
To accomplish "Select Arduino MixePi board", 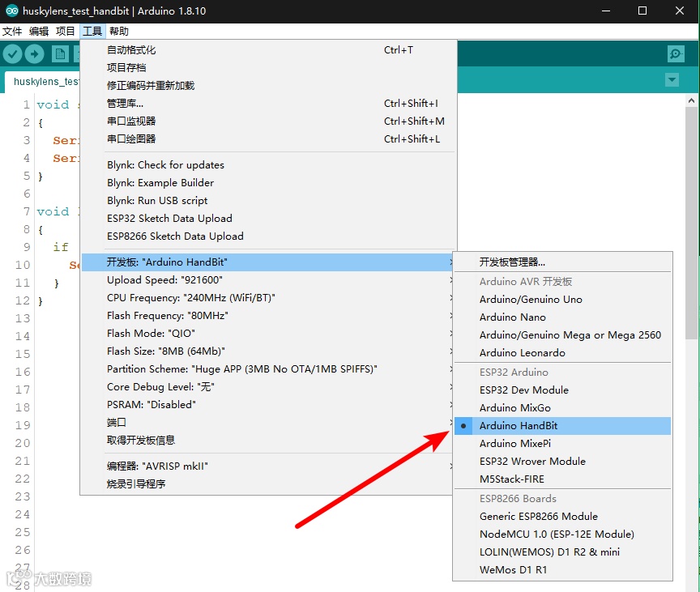I will 562,444.
